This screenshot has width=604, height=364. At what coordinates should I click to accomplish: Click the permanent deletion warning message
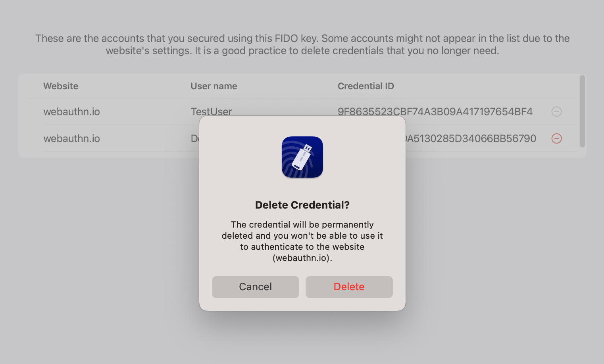point(302,236)
